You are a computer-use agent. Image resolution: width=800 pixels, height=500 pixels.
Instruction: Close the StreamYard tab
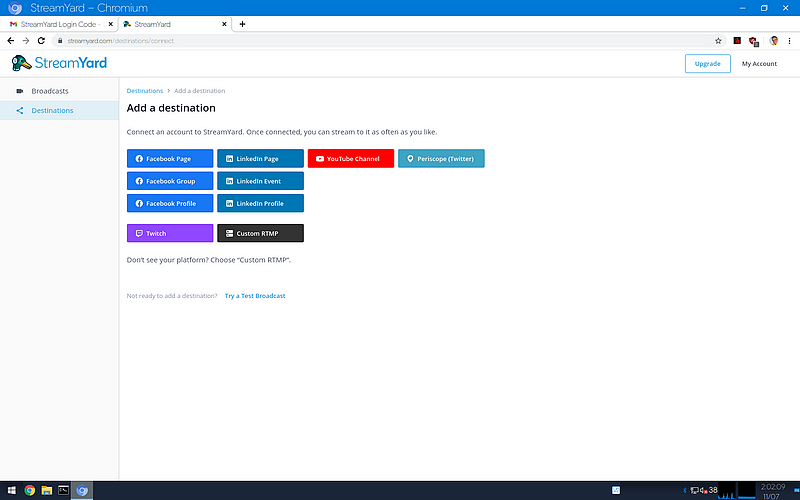pos(224,24)
